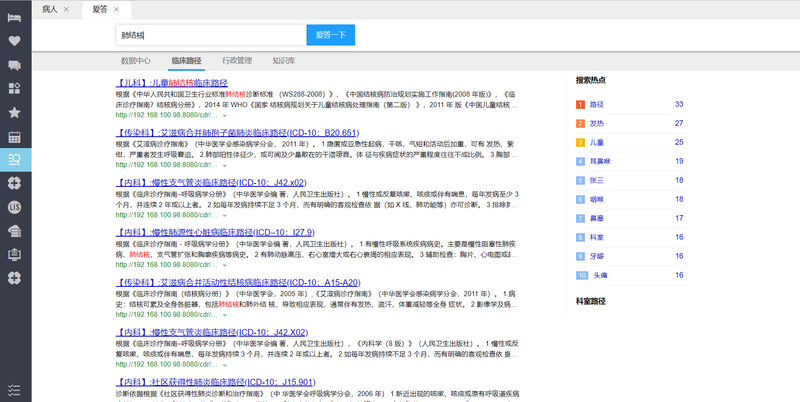Select hot search term 鼻塞
Viewport: 800px width, 402px height.
click(x=596, y=218)
